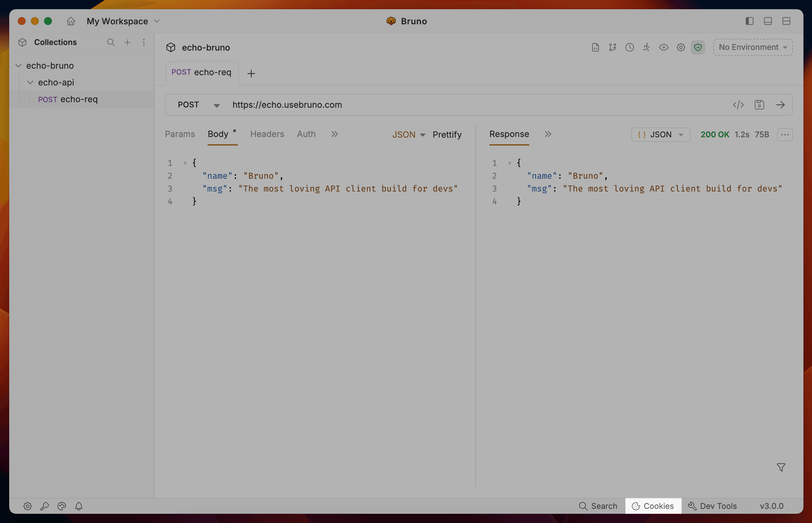Open Dev Tools from status bar
812x523 pixels.
(712, 506)
